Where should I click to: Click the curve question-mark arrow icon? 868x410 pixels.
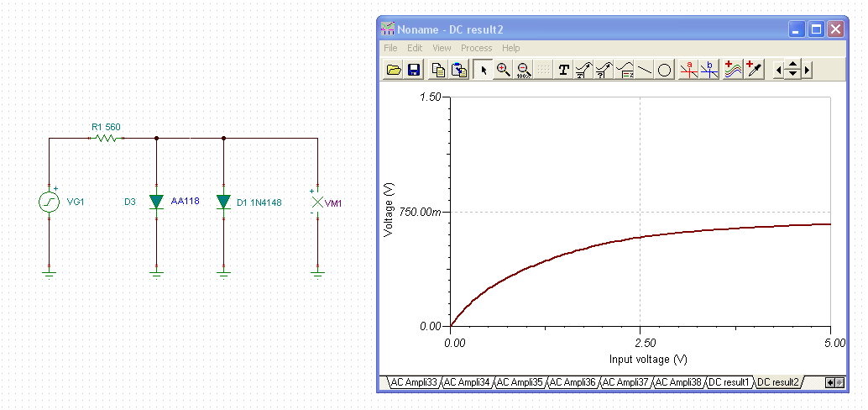[x=604, y=70]
